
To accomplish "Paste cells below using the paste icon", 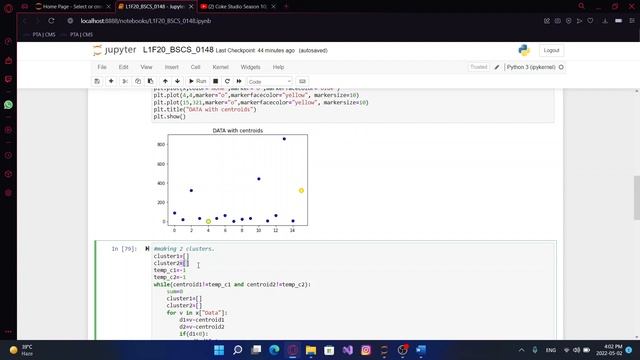I will [x=150, y=81].
